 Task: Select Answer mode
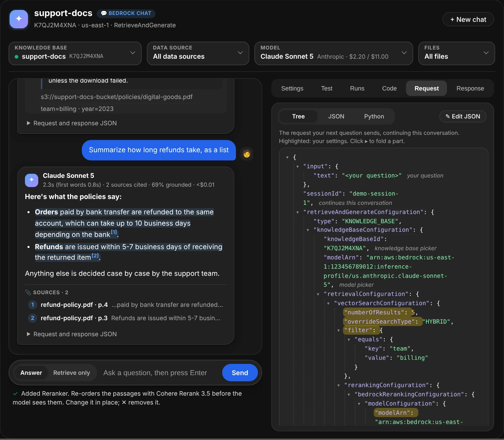pyautogui.click(x=31, y=373)
